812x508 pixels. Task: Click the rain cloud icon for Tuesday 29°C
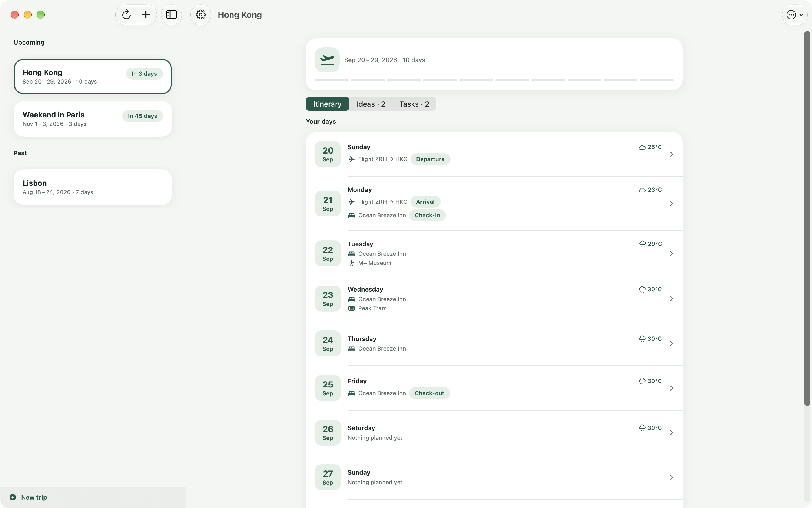pyautogui.click(x=642, y=244)
